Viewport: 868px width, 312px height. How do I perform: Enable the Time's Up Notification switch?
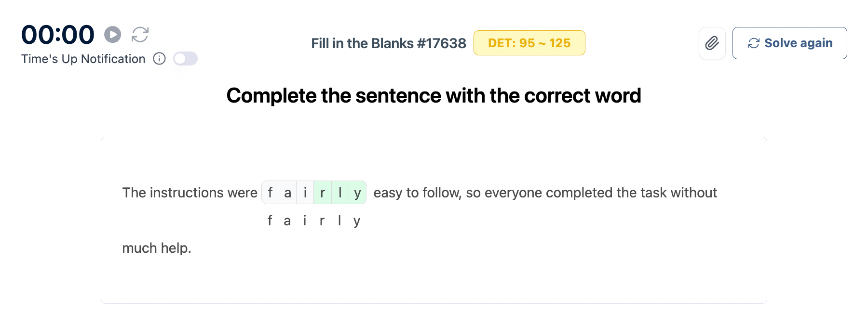(x=186, y=59)
